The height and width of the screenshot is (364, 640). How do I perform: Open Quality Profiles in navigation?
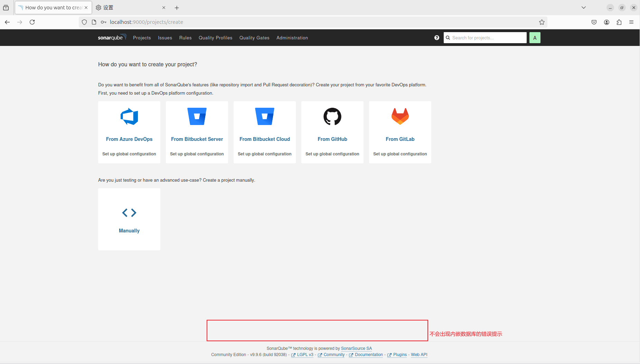tap(216, 38)
